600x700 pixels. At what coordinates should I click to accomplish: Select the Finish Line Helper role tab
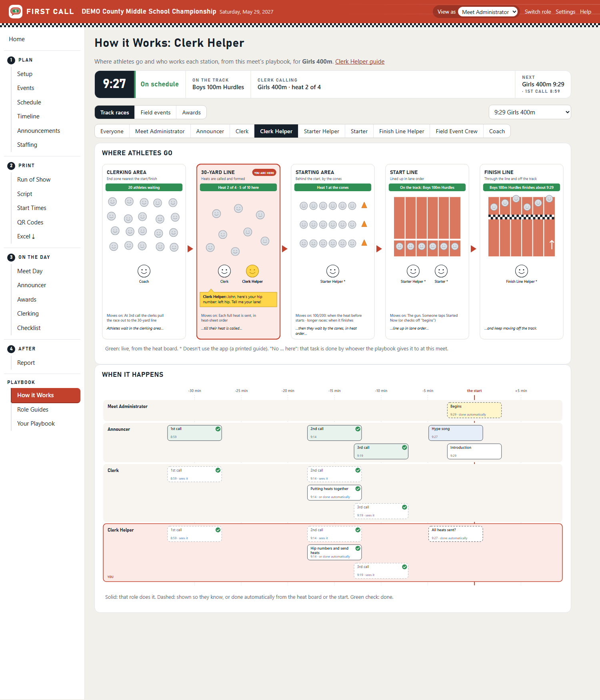tap(402, 131)
